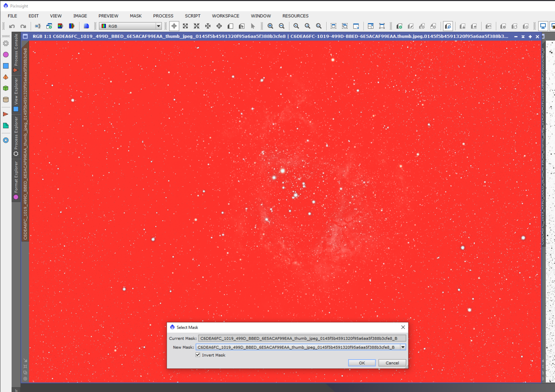Click the blue document icon beside the channel selector

tap(86, 26)
